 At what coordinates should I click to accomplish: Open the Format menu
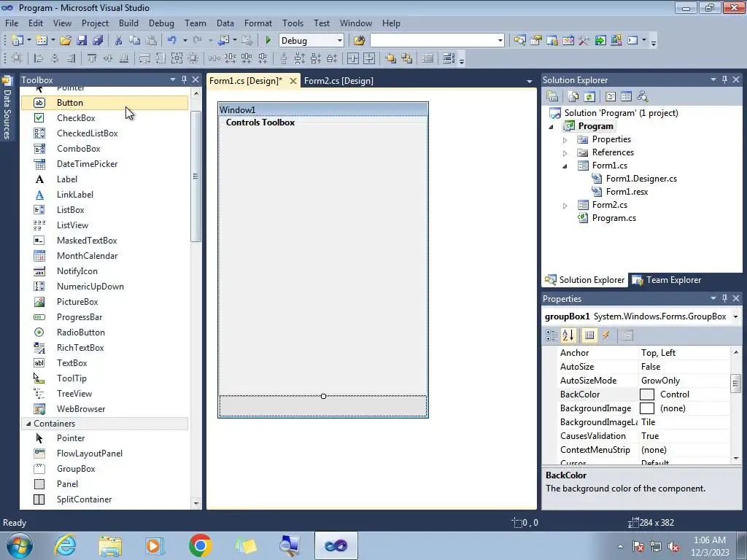pos(258,23)
